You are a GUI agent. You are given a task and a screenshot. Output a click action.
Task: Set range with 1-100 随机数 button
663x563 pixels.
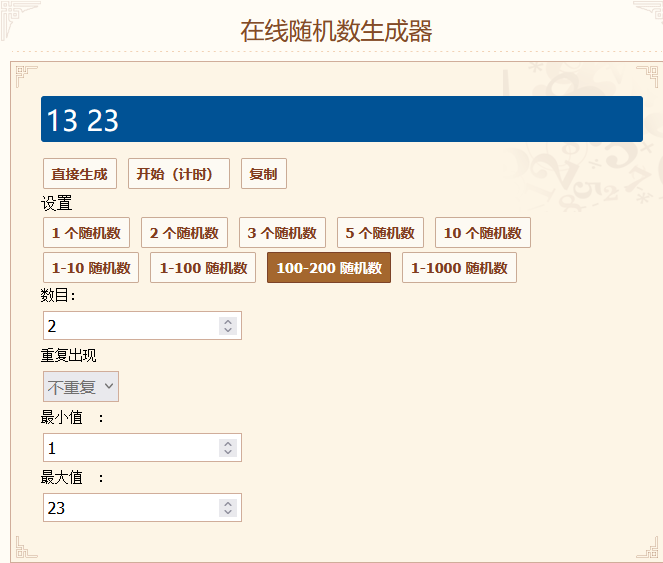203,267
